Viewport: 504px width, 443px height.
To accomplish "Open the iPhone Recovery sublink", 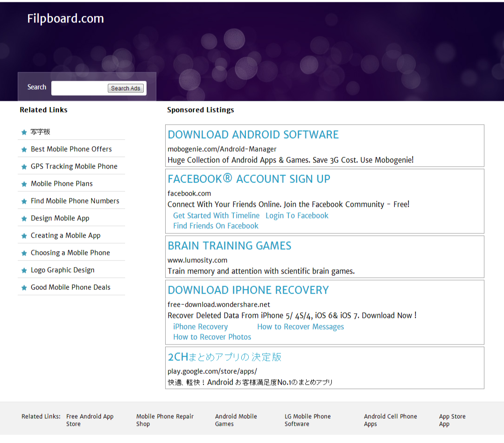I will click(201, 327).
